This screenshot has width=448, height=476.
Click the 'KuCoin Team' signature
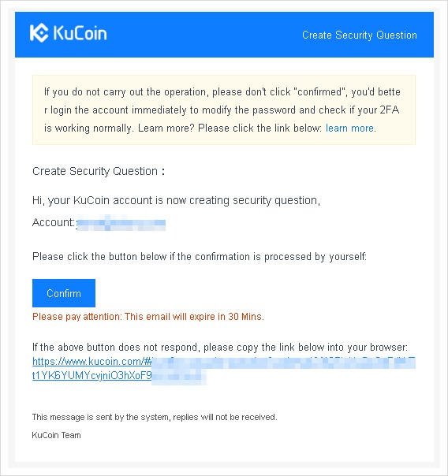tap(57, 435)
